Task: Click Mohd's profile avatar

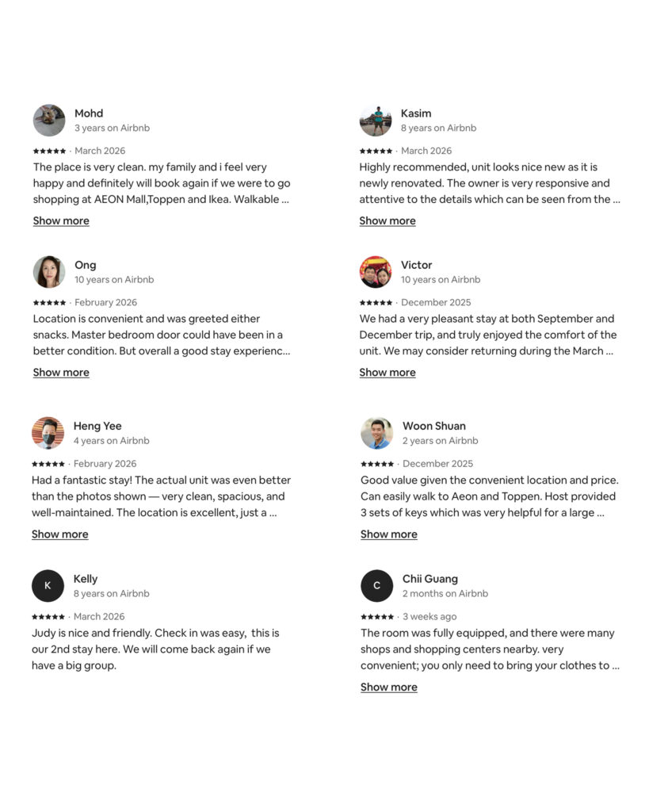Action: 49,121
